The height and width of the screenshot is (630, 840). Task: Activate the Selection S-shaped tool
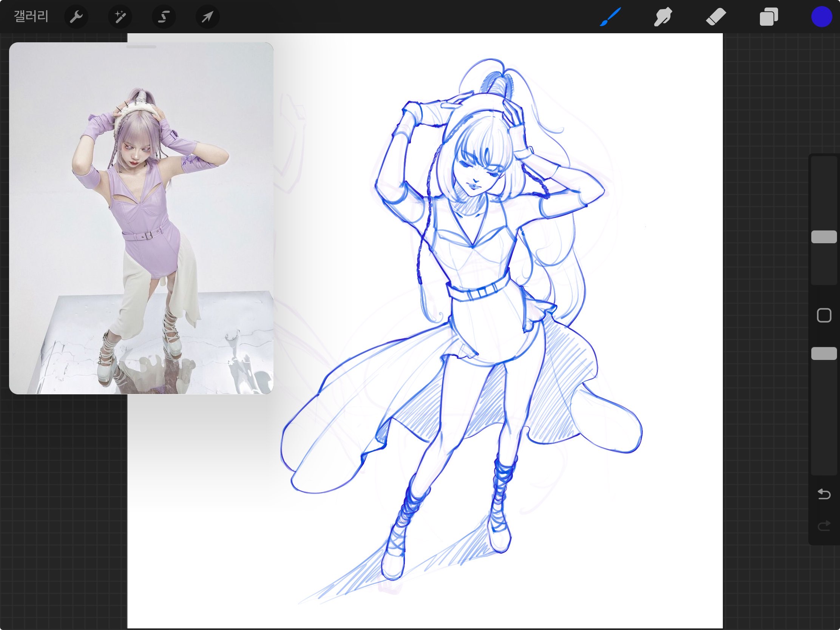point(164,17)
